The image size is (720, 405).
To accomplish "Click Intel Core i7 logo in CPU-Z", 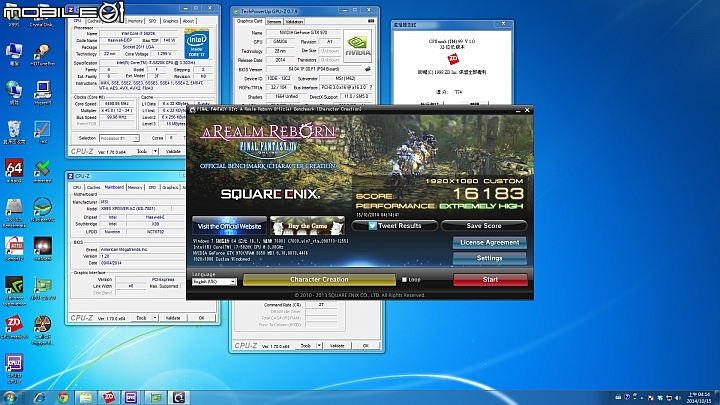I will (x=197, y=44).
